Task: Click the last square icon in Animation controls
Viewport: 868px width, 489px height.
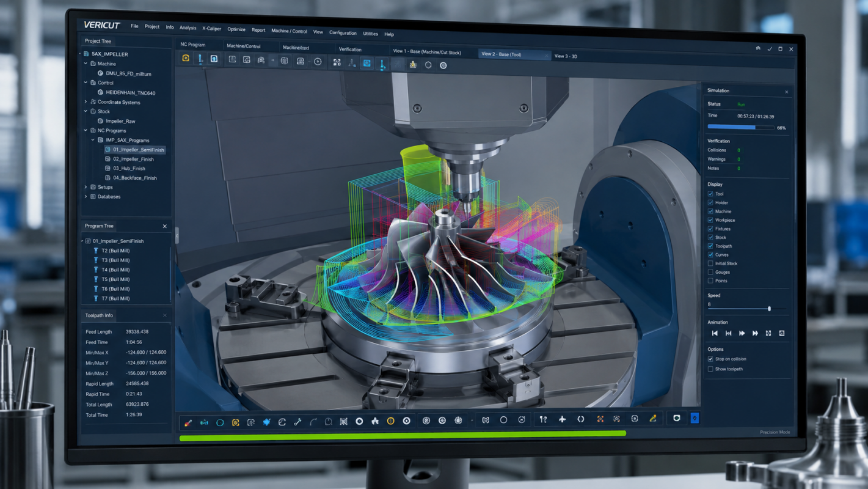Action: [782, 333]
